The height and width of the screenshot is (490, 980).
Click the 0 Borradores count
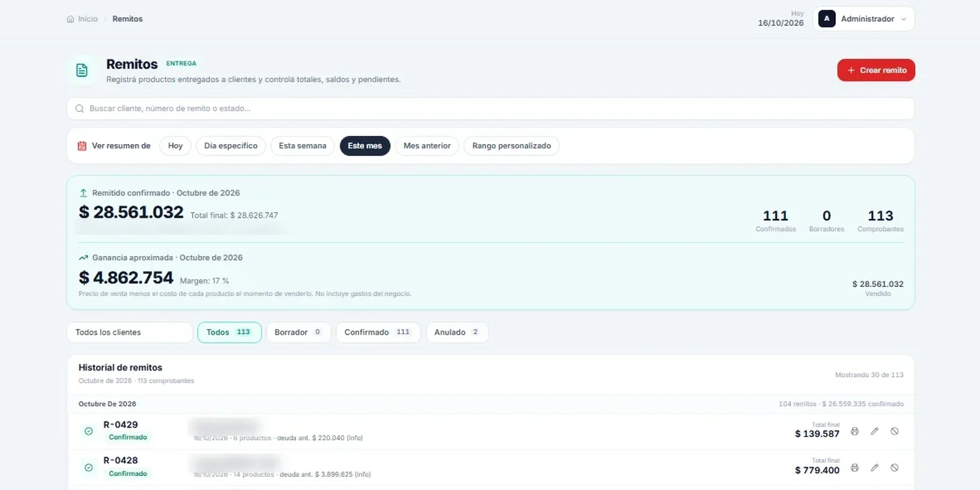827,216
